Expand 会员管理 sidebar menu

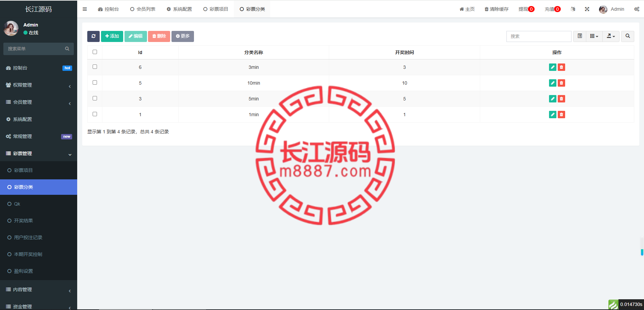click(x=39, y=102)
